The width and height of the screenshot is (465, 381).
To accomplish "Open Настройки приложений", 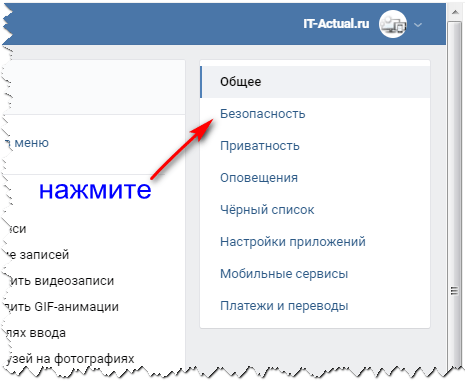I will point(293,242).
